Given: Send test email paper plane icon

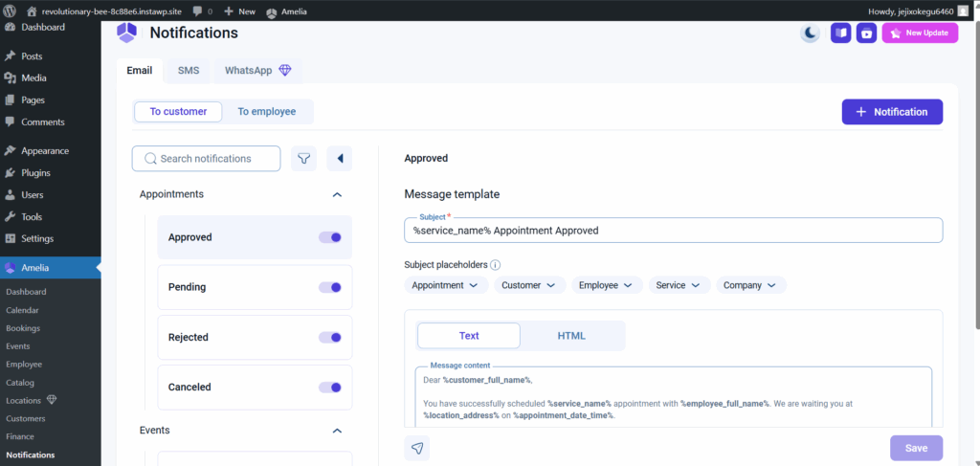Looking at the screenshot, I should point(417,448).
